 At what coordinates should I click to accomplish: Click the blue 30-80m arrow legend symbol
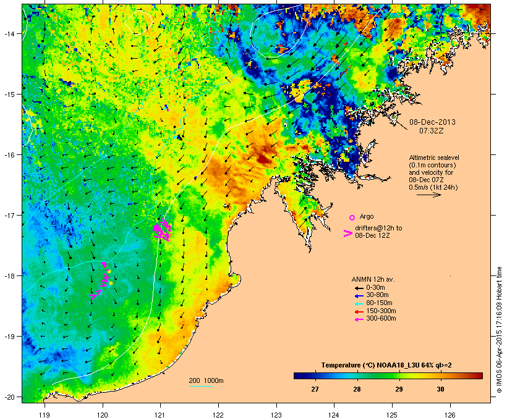point(359,296)
